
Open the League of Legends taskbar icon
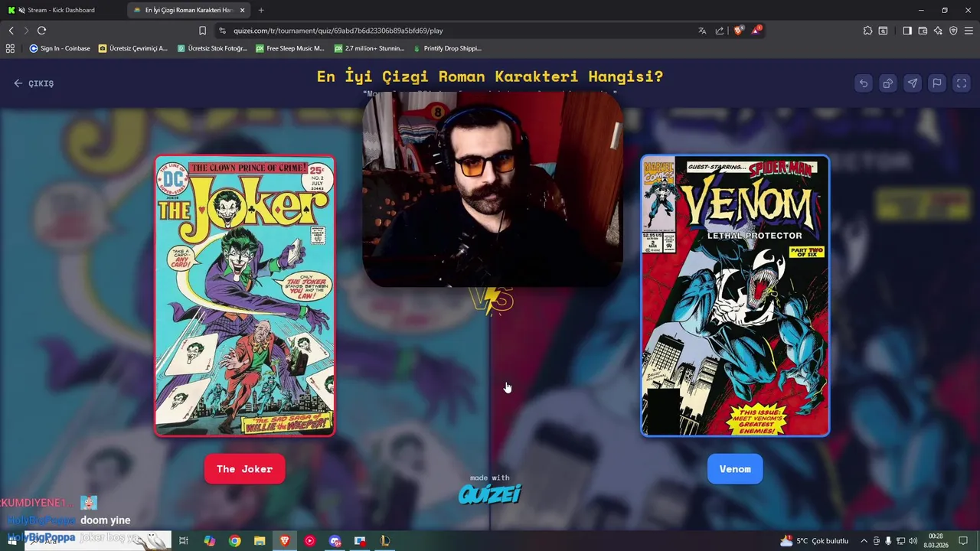(385, 541)
